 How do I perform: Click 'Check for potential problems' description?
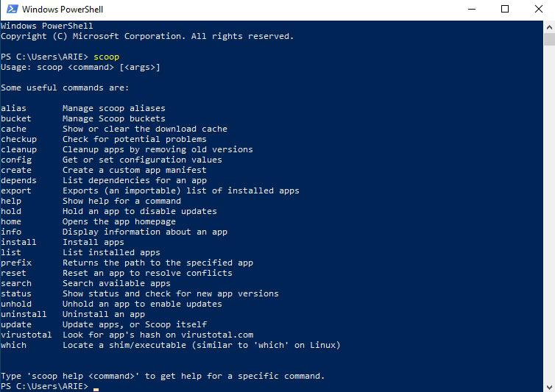pos(135,139)
